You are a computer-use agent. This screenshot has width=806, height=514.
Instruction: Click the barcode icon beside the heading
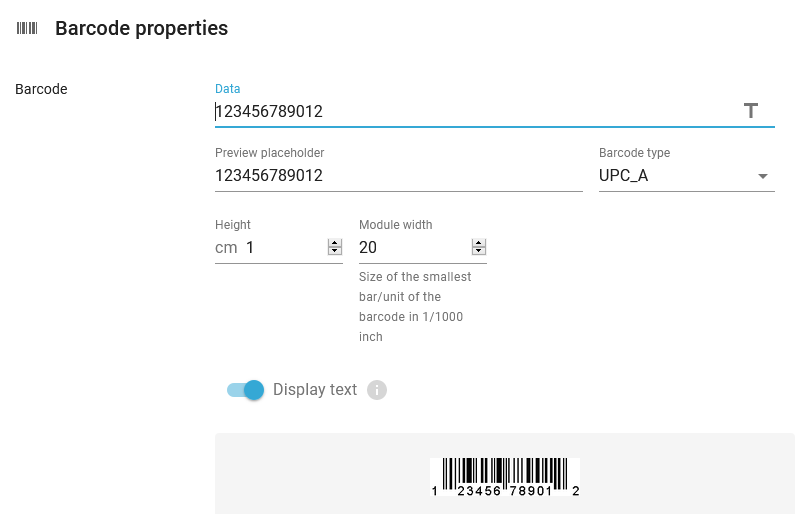[x=27, y=28]
